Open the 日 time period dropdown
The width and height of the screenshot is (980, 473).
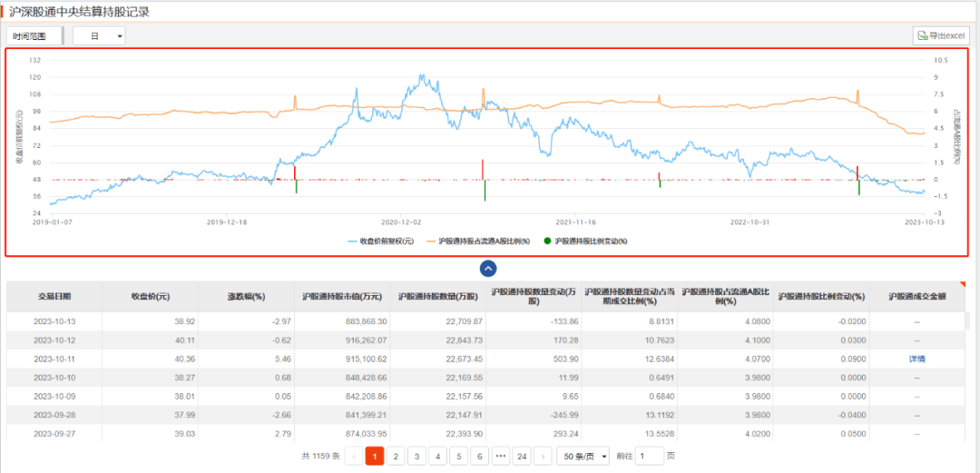(99, 35)
